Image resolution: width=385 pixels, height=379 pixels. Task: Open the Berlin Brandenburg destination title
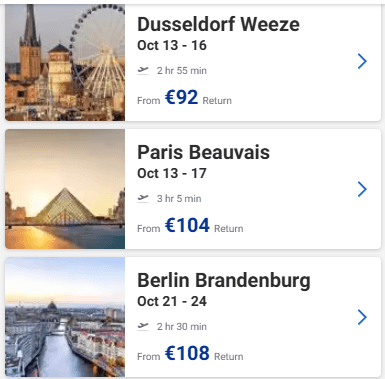(x=224, y=281)
